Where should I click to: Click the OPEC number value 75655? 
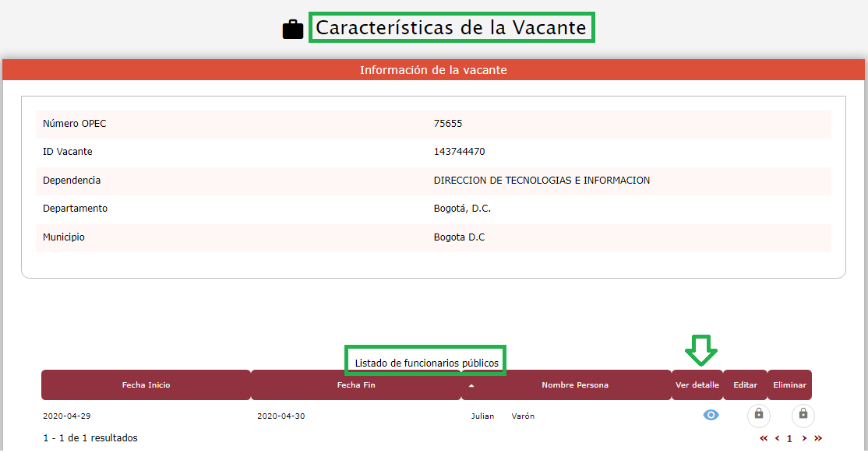click(448, 124)
